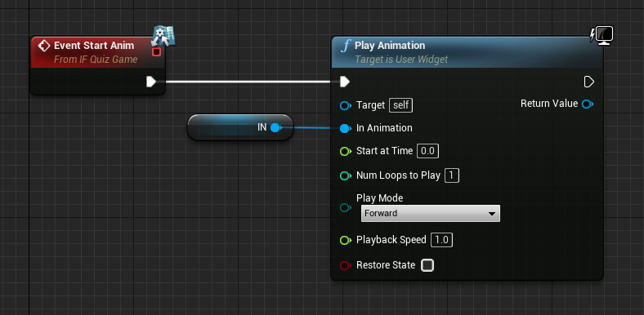This screenshot has width=644, height=315.
Task: Click the Play Animation execution input pin
Action: click(x=345, y=82)
